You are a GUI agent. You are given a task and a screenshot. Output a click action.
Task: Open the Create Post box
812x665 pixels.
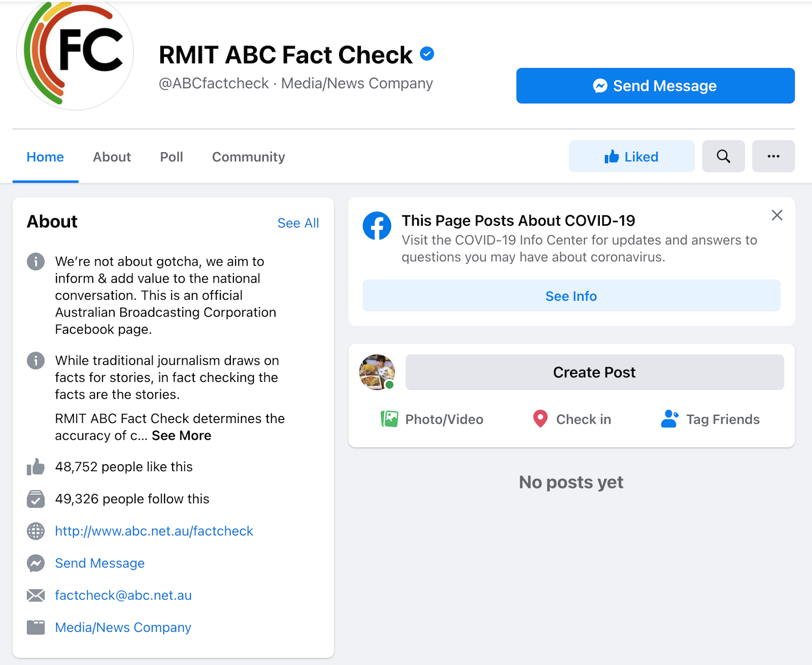pos(594,372)
